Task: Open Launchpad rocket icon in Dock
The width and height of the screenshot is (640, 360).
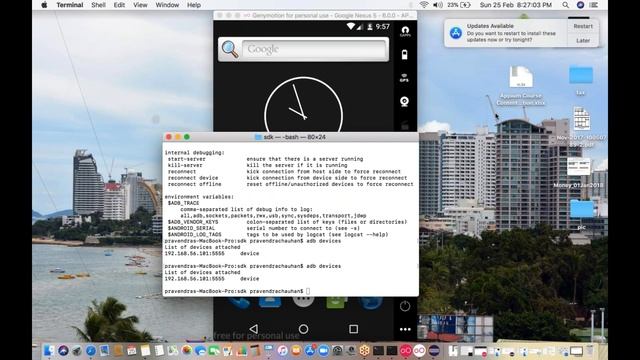Action: [76, 350]
